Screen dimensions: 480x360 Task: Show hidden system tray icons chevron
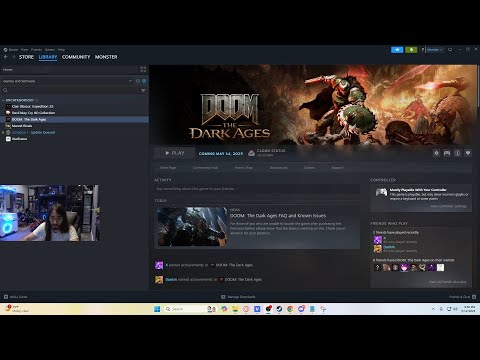(x=433, y=309)
